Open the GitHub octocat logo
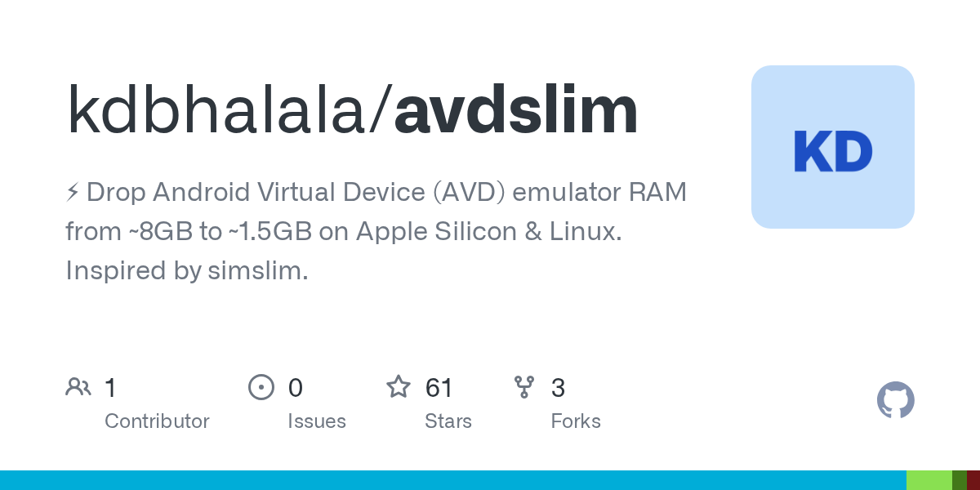980x490 pixels. [x=896, y=400]
